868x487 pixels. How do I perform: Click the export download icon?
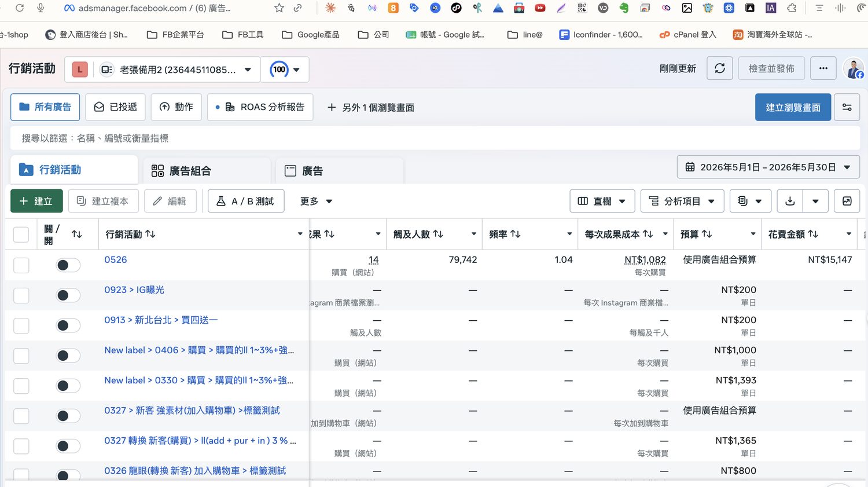[790, 201]
